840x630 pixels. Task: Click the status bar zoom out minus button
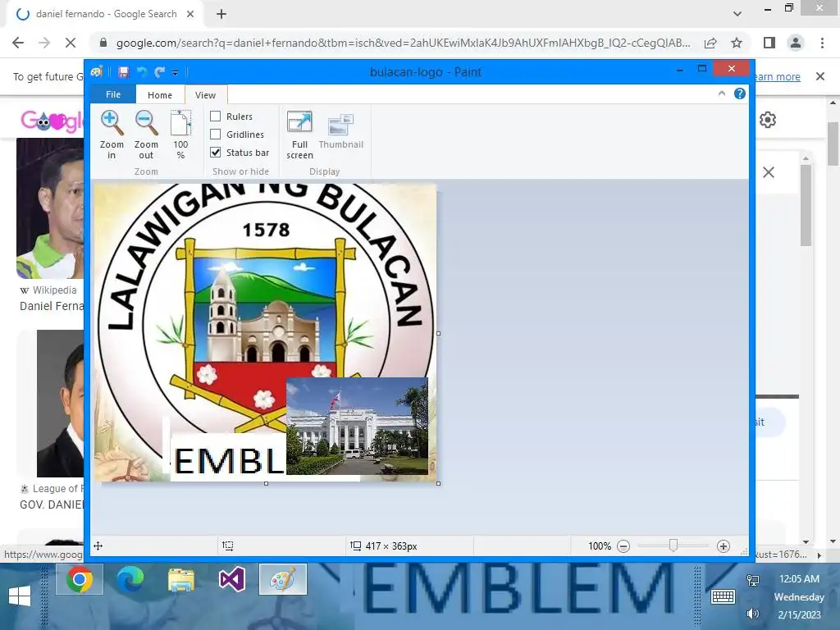(x=623, y=546)
